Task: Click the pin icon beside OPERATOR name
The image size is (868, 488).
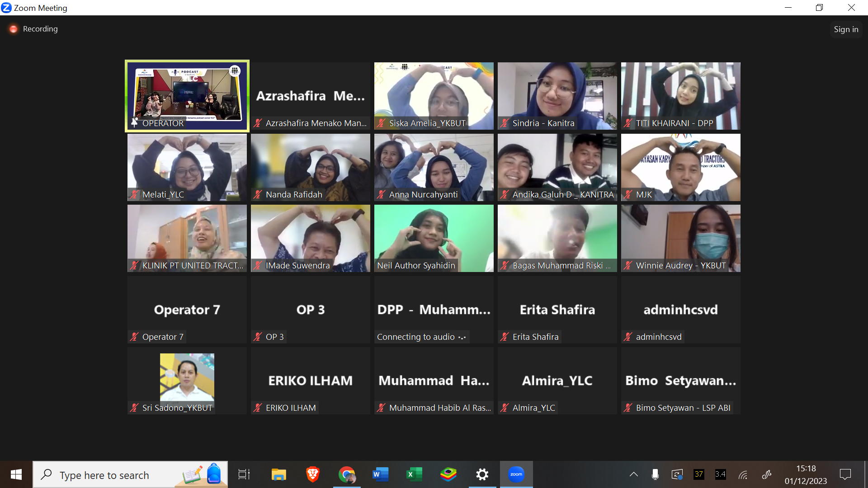Action: tap(135, 123)
